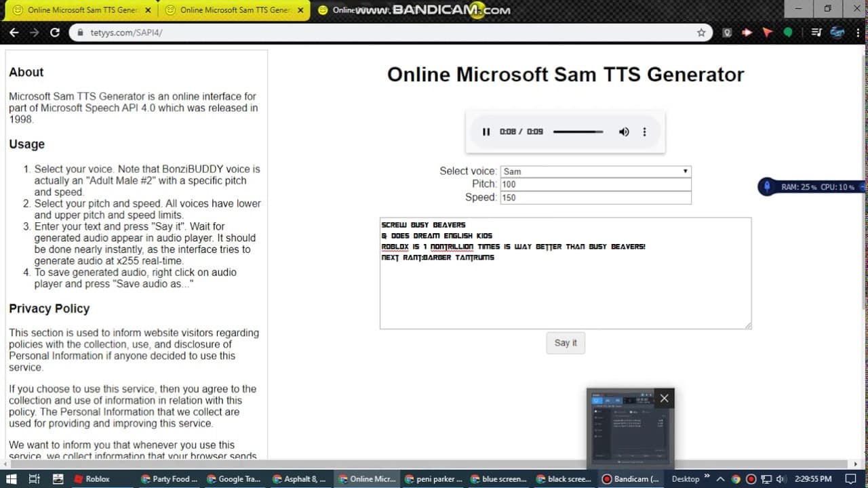Close the Bandicam preview thumbnail
The width and height of the screenshot is (868, 488).
664,399
